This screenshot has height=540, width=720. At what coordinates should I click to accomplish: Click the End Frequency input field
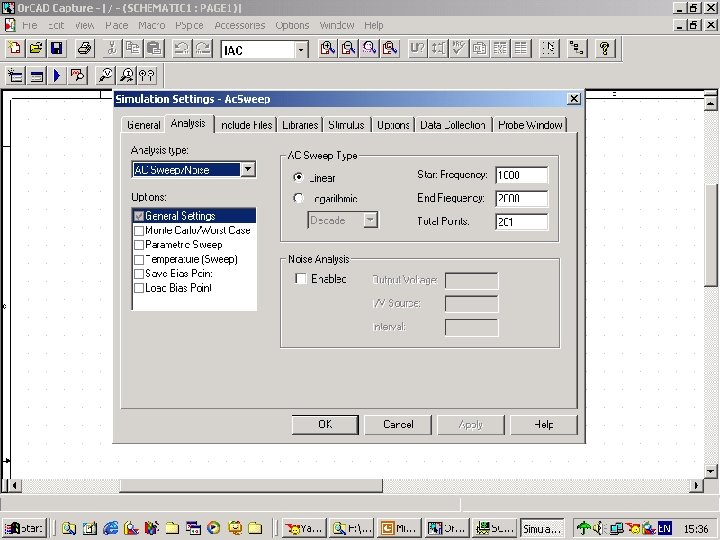point(521,198)
